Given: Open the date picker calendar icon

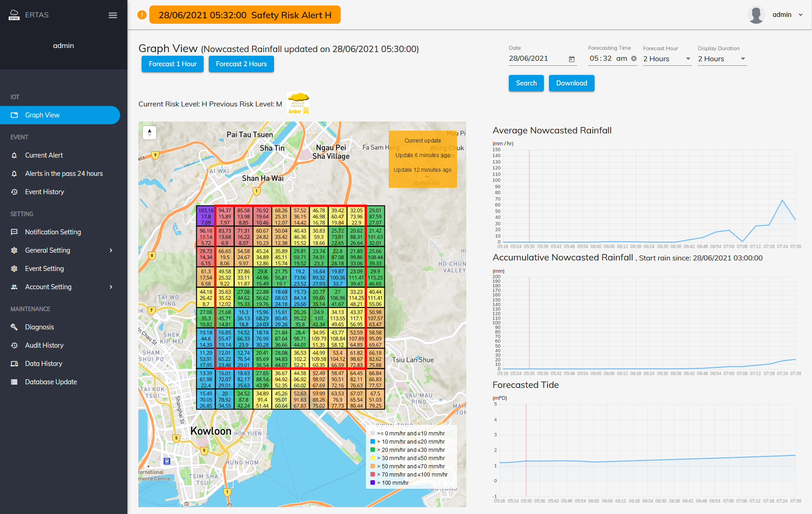Looking at the screenshot, I should (572, 59).
